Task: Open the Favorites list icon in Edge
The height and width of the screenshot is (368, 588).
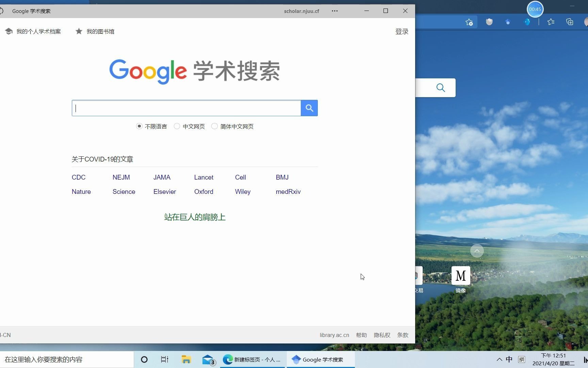Action: [x=551, y=22]
